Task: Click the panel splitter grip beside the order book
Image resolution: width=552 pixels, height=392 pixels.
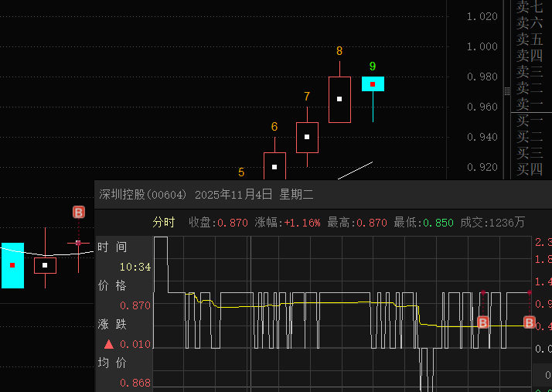Action: coord(507,91)
